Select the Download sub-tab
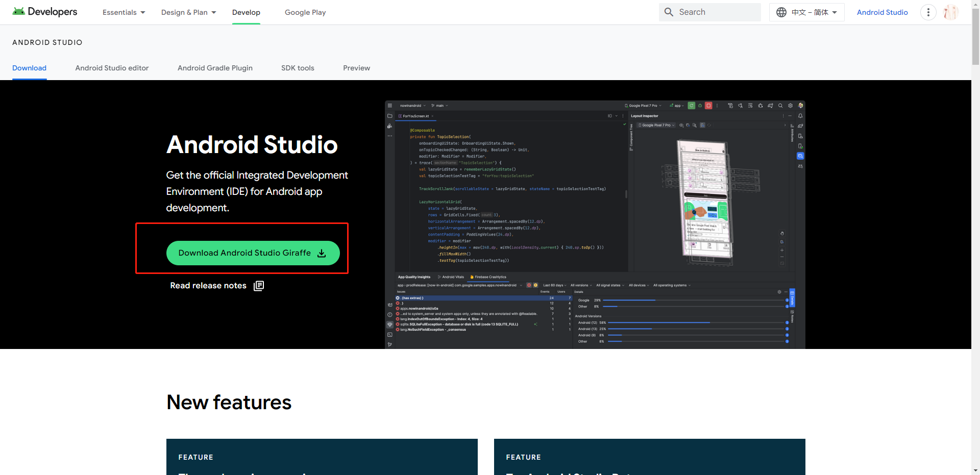Screen dimensions: 980x475 click(29, 68)
